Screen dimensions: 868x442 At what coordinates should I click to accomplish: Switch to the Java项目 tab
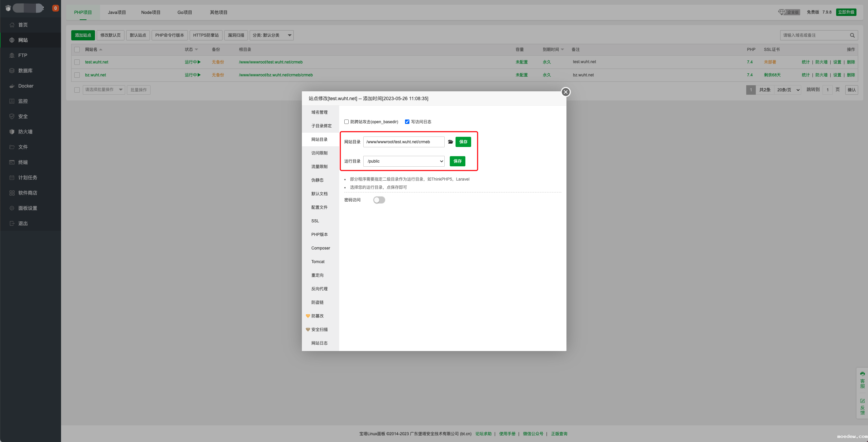click(117, 13)
